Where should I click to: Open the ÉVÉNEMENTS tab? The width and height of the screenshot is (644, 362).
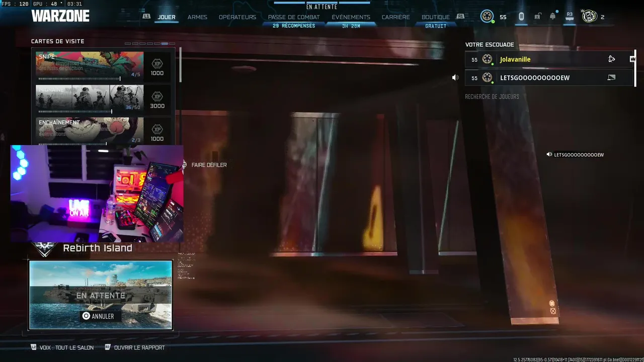tap(351, 17)
